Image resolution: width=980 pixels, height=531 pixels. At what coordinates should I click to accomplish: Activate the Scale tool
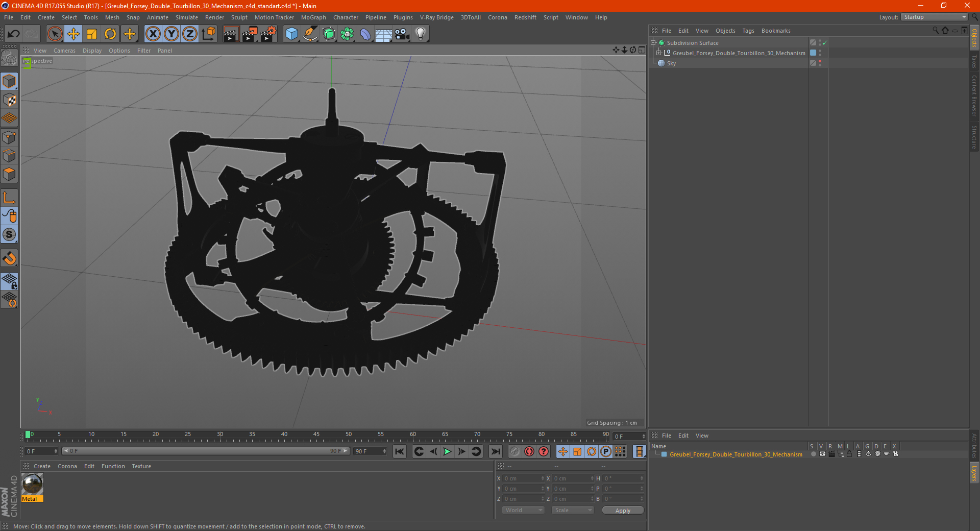pos(92,34)
